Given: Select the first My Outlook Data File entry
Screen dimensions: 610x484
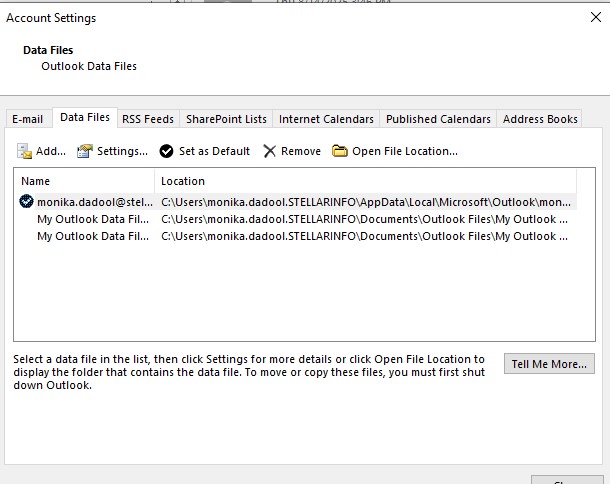Looking at the screenshot, I should [x=95, y=219].
